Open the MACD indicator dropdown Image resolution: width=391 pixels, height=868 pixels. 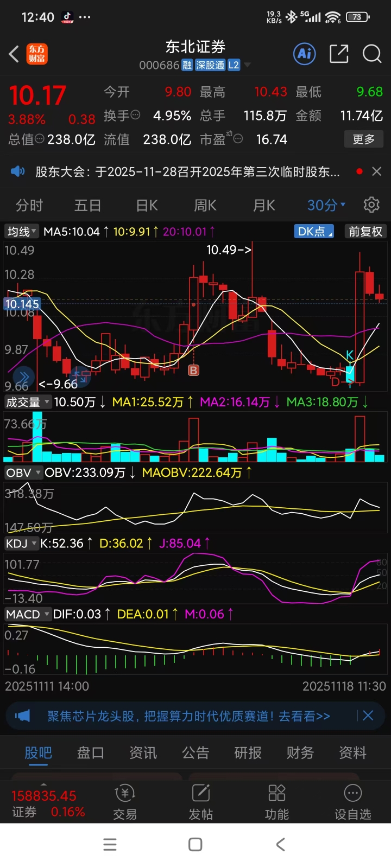pos(28,614)
